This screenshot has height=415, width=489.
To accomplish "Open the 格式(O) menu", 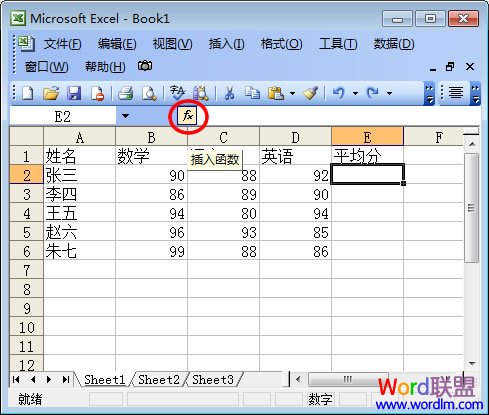I will coord(282,44).
